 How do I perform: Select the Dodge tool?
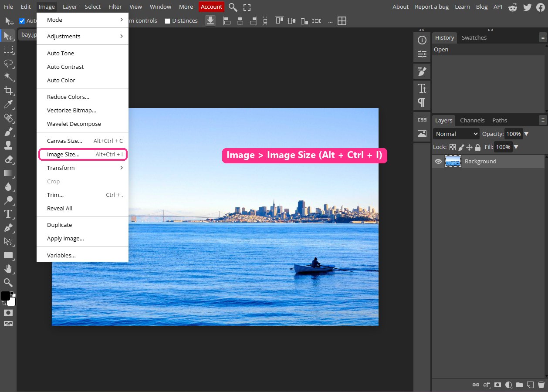pyautogui.click(x=8, y=200)
